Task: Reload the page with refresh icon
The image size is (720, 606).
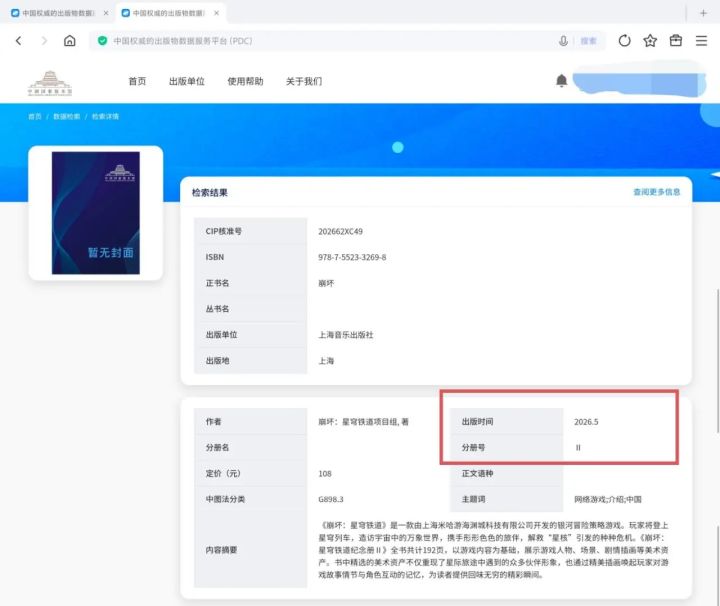Action: (x=624, y=41)
